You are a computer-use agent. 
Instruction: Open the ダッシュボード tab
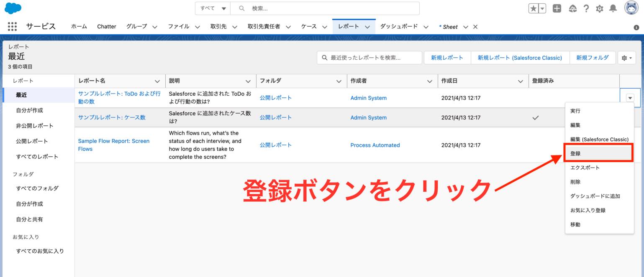(x=399, y=26)
